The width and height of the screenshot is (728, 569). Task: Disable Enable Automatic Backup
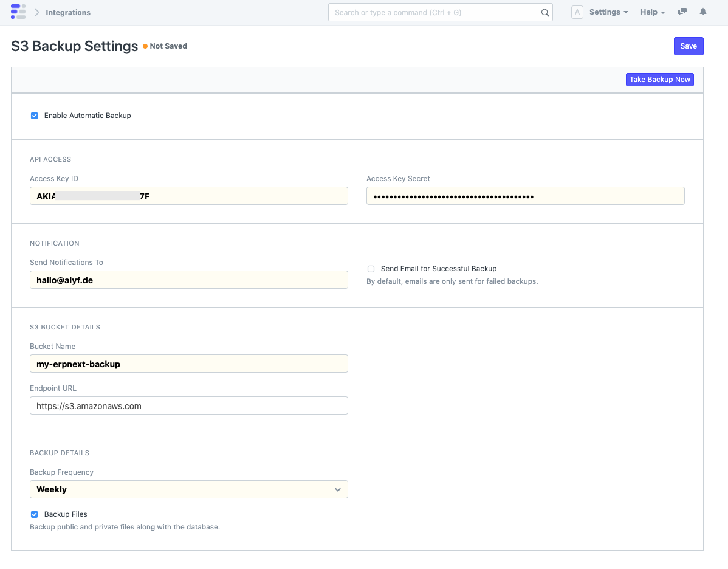click(34, 116)
